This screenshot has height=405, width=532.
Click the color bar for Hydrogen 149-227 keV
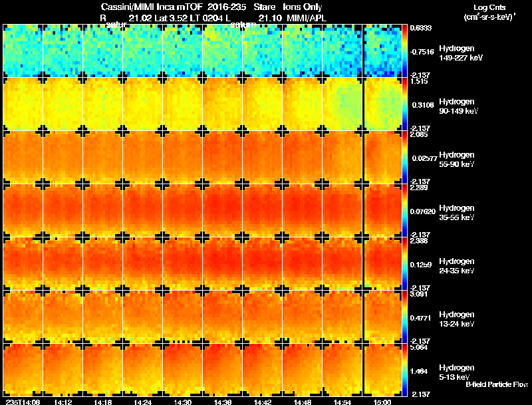[404, 51]
